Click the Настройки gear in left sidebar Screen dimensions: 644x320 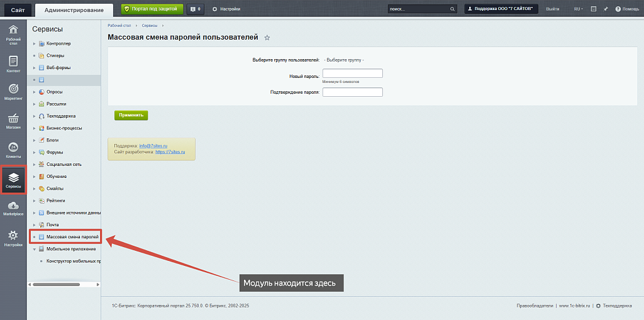(x=13, y=238)
